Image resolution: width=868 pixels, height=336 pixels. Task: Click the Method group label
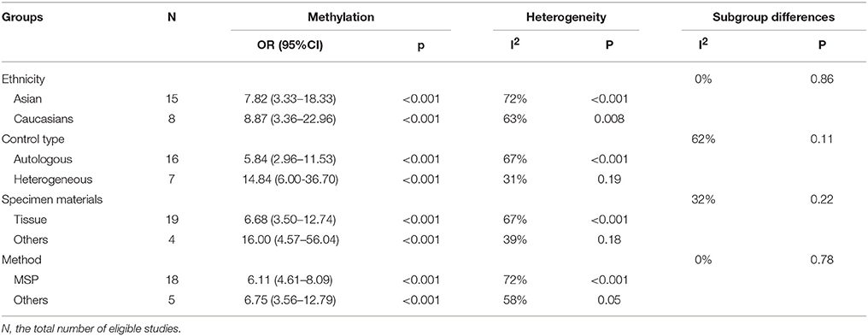pyautogui.click(x=20, y=260)
